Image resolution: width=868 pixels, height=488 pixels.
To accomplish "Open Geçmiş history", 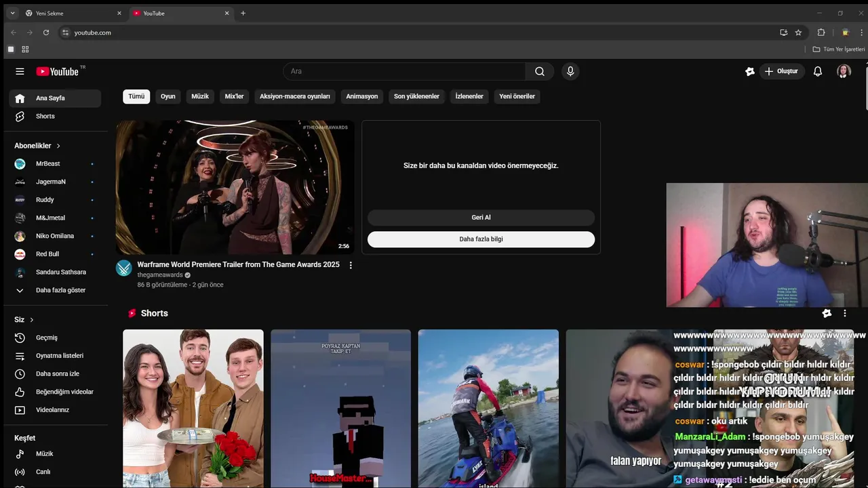I will (55, 338).
